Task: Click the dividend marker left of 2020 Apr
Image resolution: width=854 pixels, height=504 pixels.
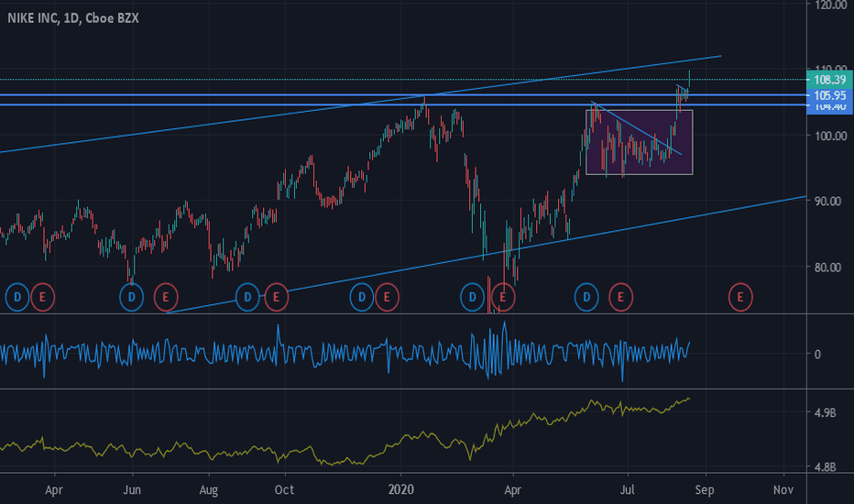Action: 472,297
